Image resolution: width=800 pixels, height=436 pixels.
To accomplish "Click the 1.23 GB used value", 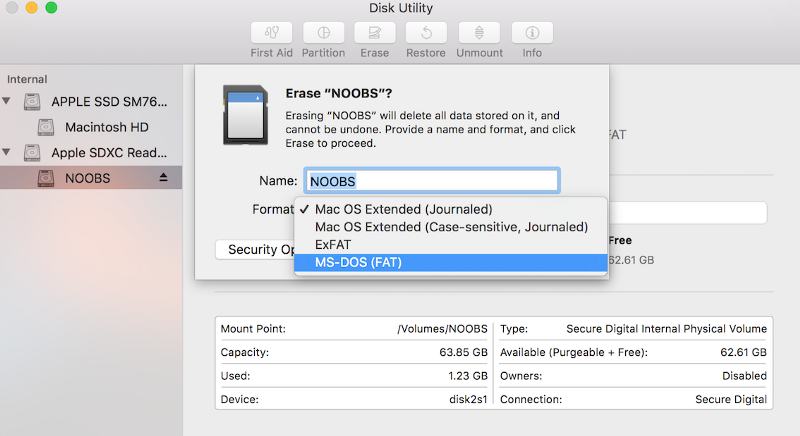I will 468,376.
